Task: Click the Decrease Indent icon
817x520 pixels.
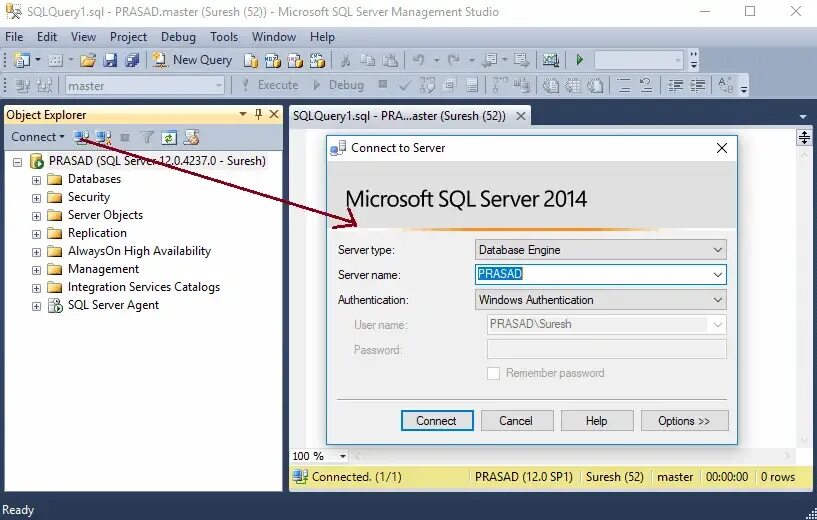Action: pyautogui.click(x=675, y=85)
